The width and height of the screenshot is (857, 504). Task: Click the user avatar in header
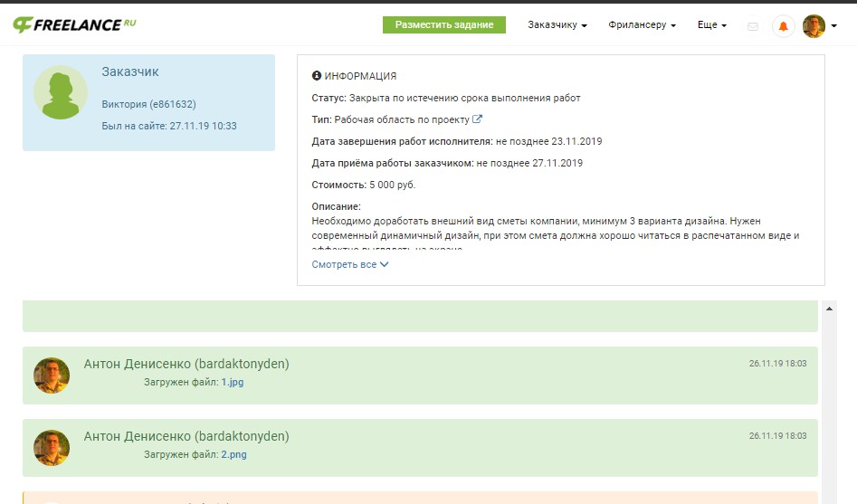(x=814, y=26)
